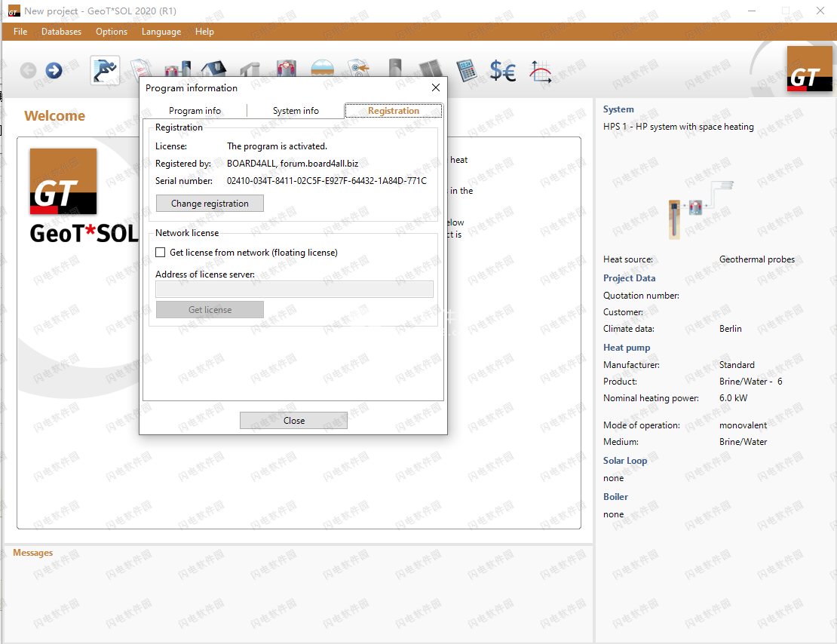Click the GT logo image on Welcome page
Image resolution: width=837 pixels, height=644 pixels.
click(63, 182)
